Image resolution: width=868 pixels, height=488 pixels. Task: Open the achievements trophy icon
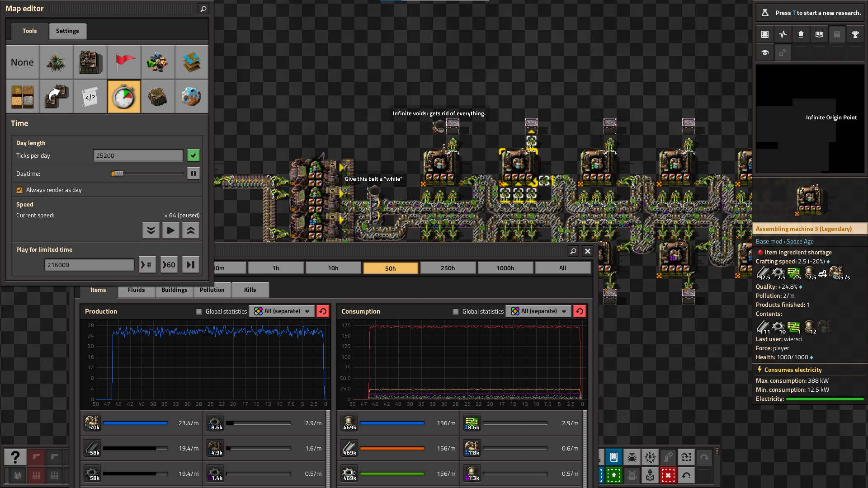coord(855,34)
